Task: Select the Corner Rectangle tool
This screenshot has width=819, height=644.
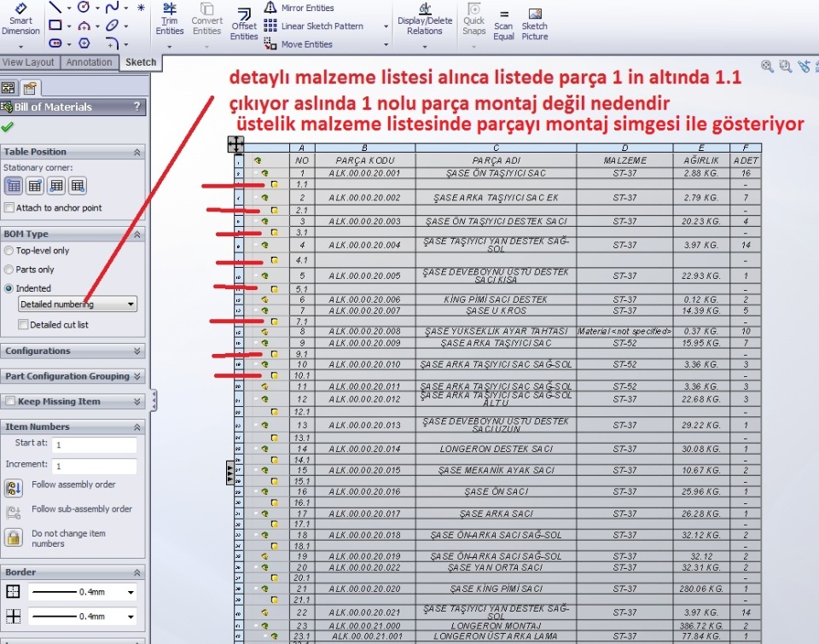Action: pyautogui.click(x=55, y=25)
